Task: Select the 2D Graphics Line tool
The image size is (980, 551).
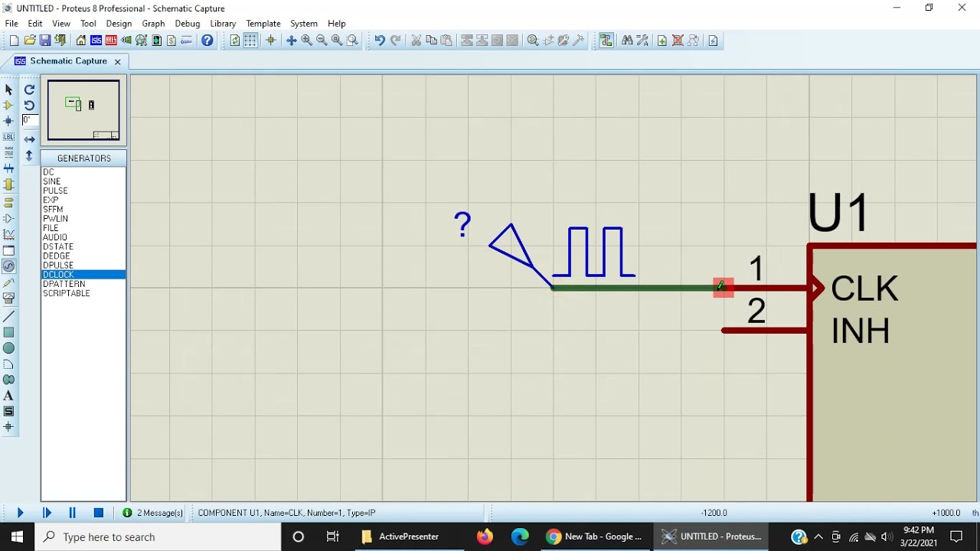Action: (8, 316)
